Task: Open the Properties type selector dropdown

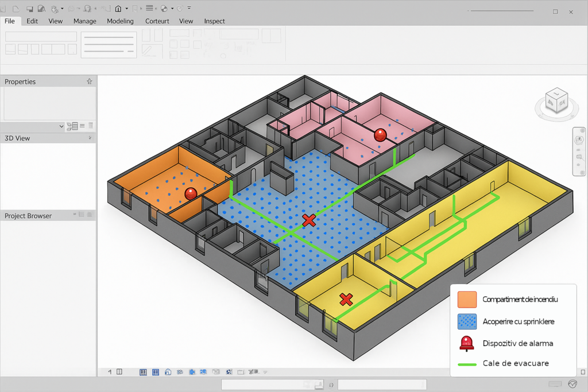Action: coord(61,126)
